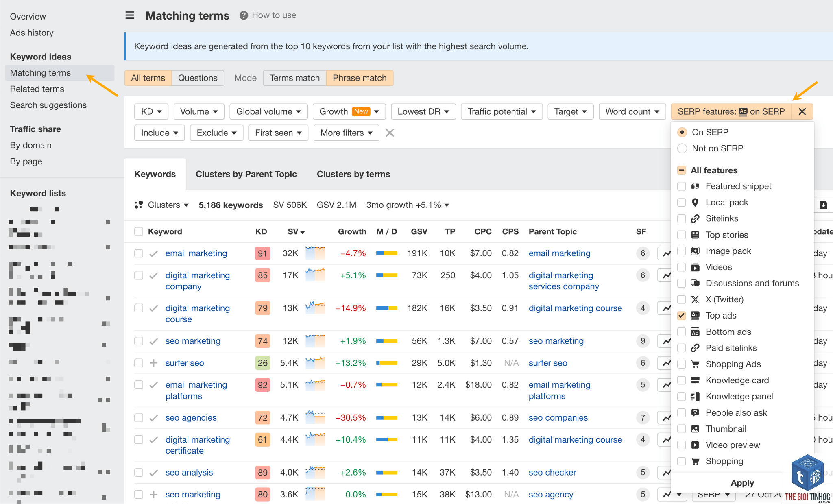Open the Lowest DR dropdown
This screenshot has height=504, width=833.
coord(423,111)
